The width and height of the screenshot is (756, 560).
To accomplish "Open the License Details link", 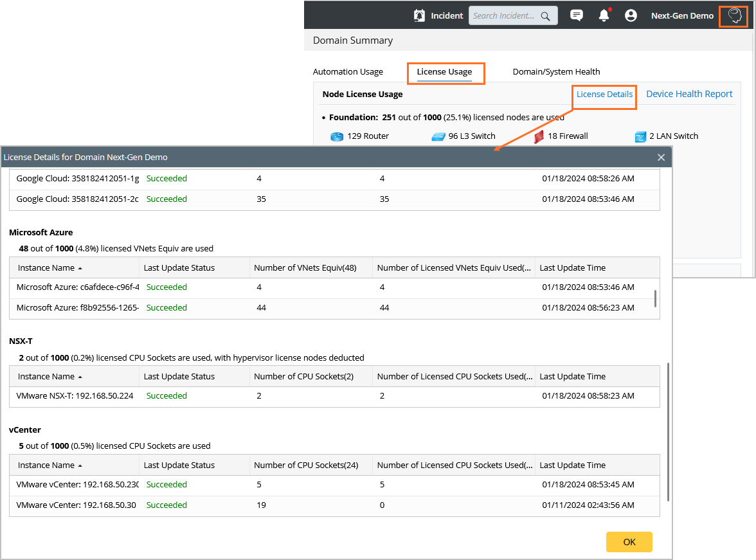I will pos(604,95).
